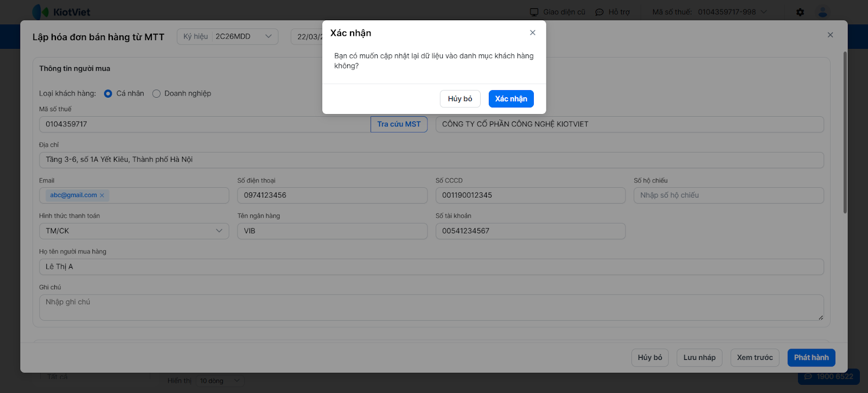The height and width of the screenshot is (393, 868).
Task: Click Xác nhận to confirm update
Action: (x=511, y=99)
